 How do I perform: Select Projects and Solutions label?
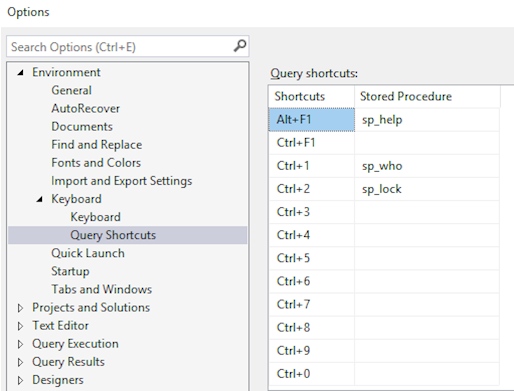pos(91,307)
